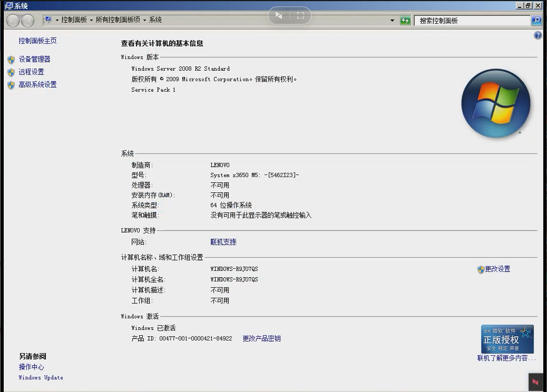Click 系统 breadcrumb segment
This screenshot has width=547, height=392.
pyautogui.click(x=155, y=20)
